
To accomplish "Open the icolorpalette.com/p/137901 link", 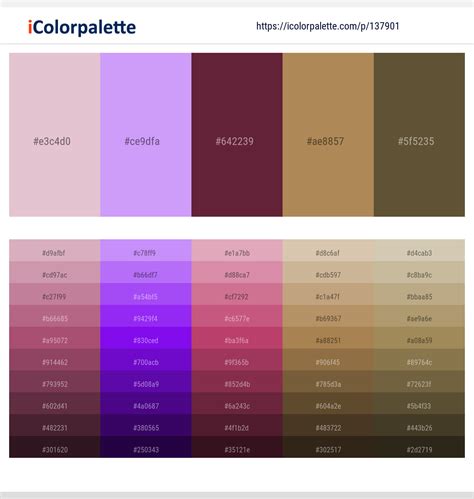I will 328,26.
